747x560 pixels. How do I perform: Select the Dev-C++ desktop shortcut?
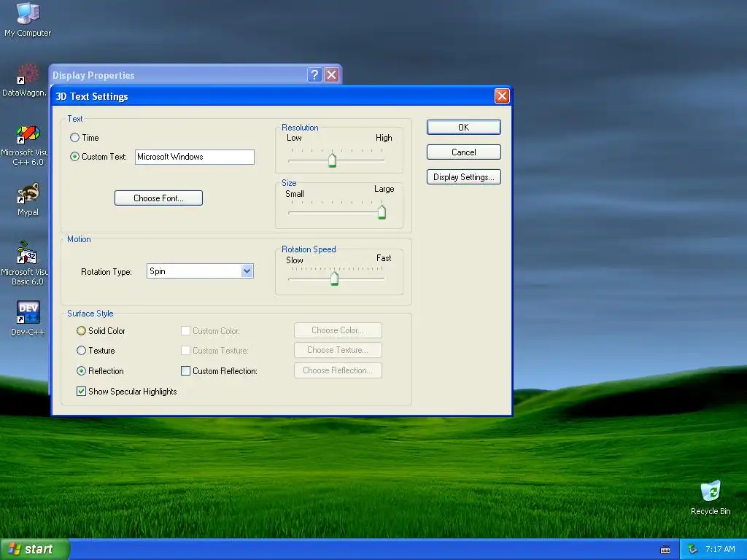28,318
